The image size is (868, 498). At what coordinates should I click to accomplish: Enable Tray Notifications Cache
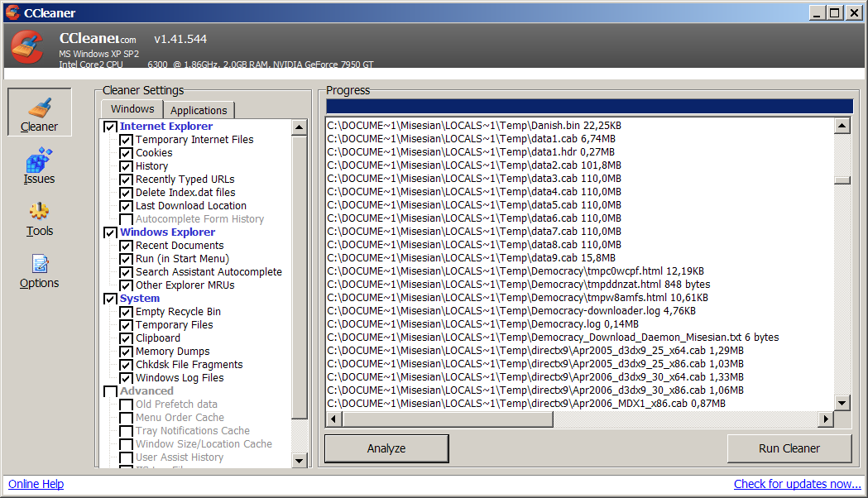(x=127, y=432)
